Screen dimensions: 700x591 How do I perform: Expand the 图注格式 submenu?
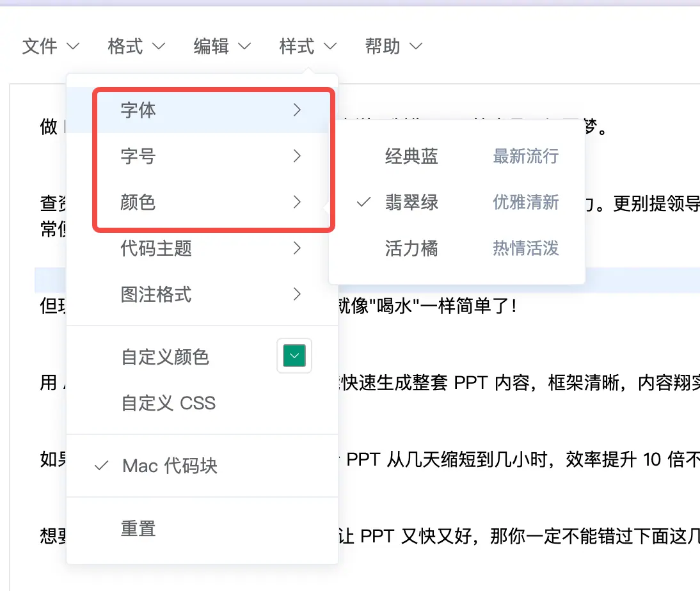click(202, 294)
